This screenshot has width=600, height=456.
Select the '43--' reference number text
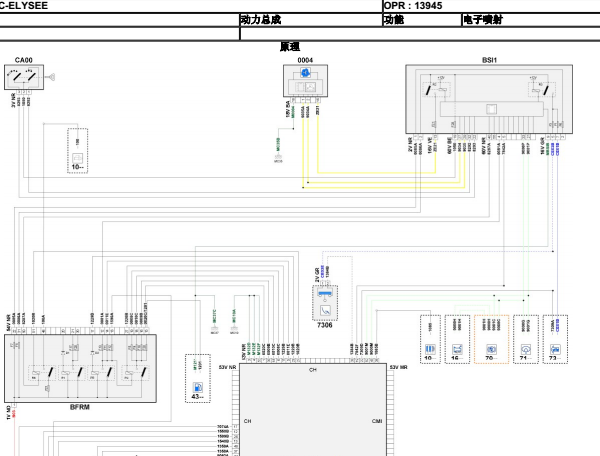[x=197, y=397]
